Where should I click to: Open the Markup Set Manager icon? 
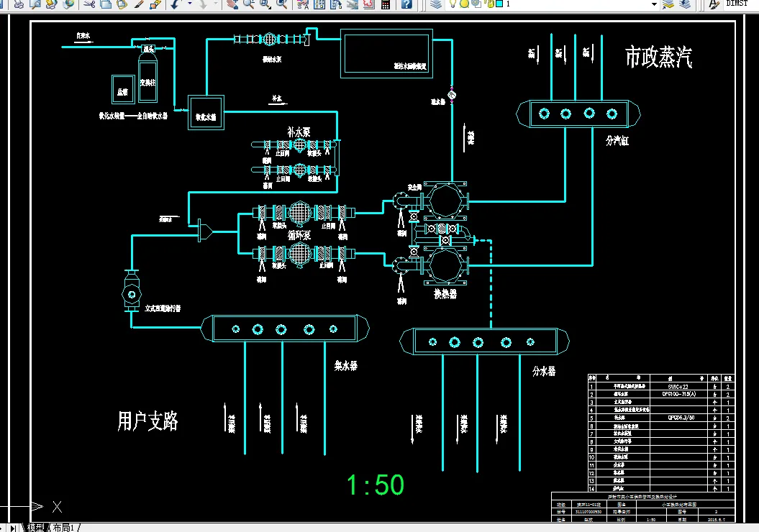[x=369, y=4]
